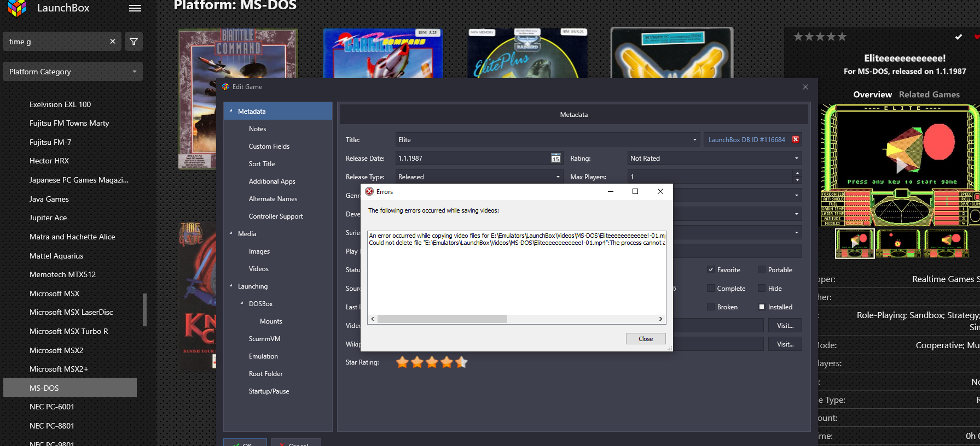Click the OK button in Edit Game
The height and width of the screenshot is (446, 980).
245,443
